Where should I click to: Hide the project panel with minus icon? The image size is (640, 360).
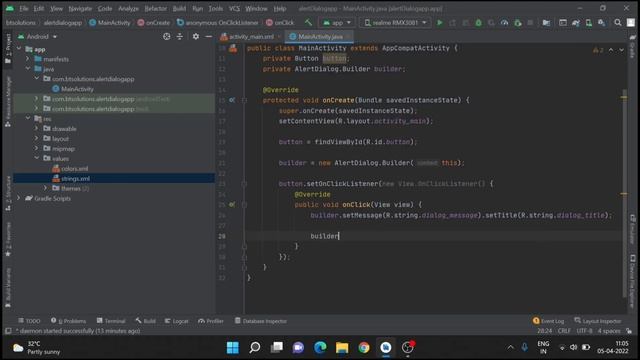(x=209, y=37)
